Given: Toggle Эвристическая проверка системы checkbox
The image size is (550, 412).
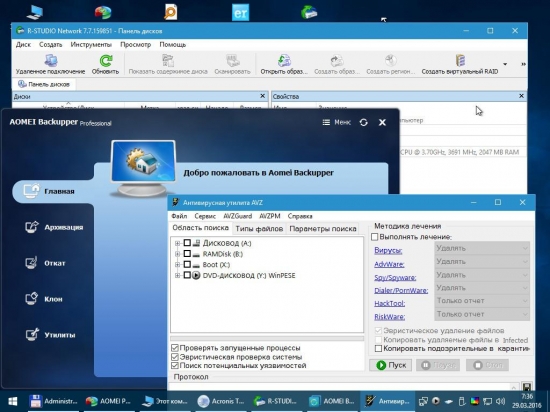Looking at the screenshot, I should click(x=175, y=357).
